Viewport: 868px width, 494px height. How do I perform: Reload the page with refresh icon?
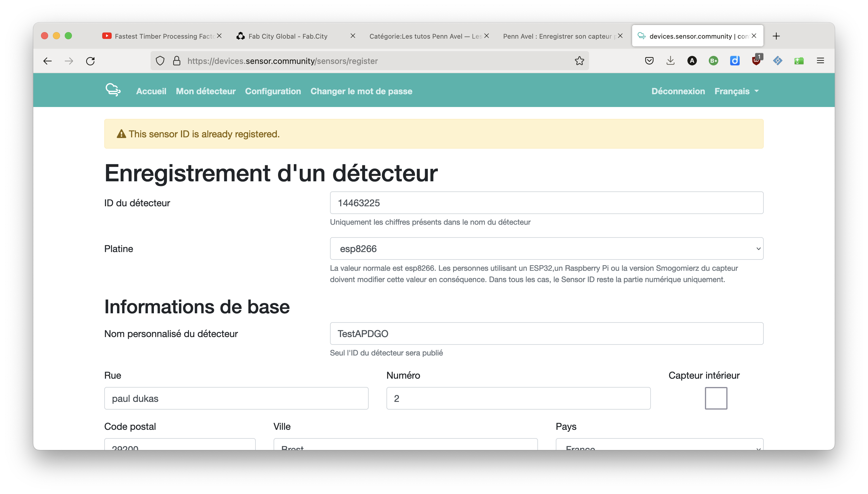pos(90,61)
